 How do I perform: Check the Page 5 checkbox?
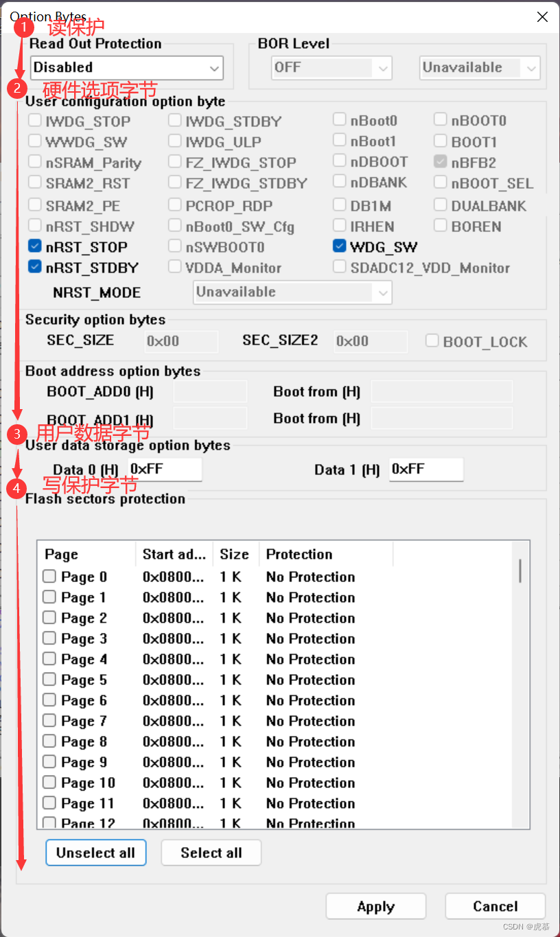point(49,680)
